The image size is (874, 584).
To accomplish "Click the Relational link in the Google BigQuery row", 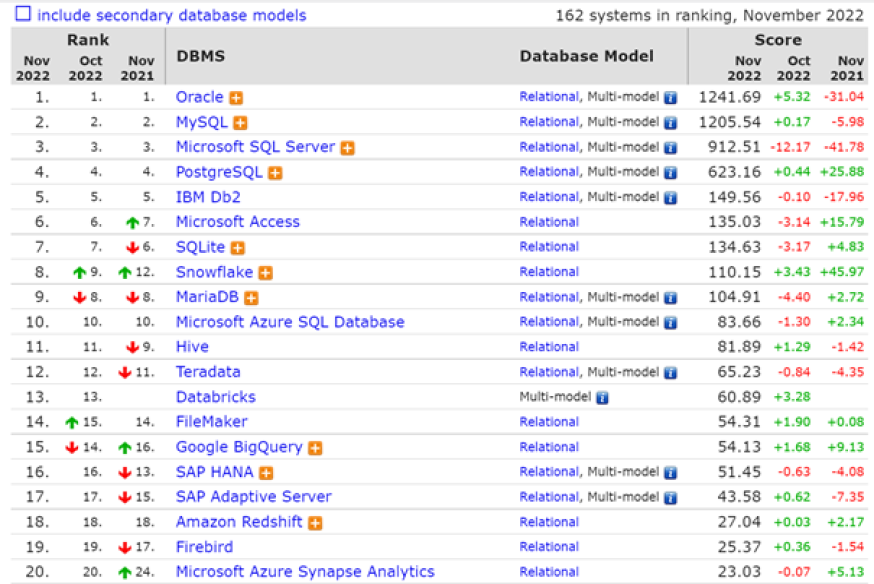I will 549,447.
